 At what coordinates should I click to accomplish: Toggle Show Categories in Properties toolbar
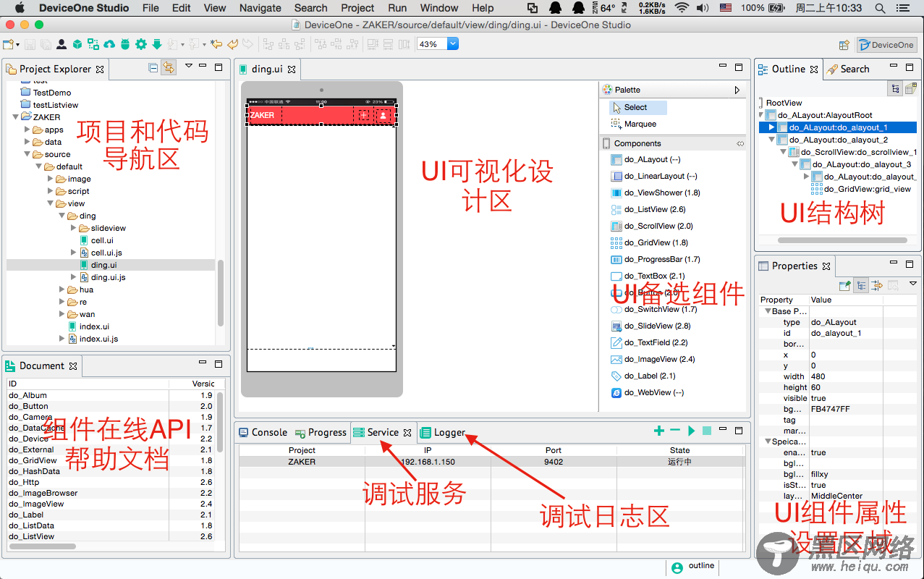(861, 284)
